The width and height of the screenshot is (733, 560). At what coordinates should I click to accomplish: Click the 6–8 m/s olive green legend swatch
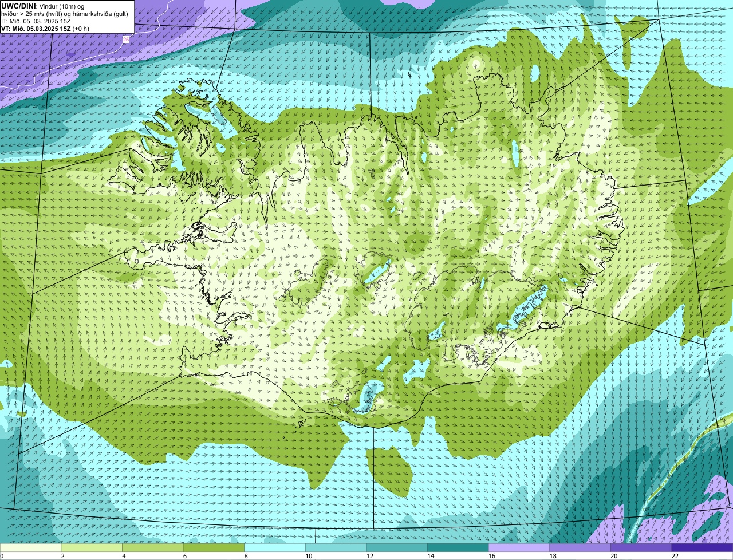[x=214, y=548]
